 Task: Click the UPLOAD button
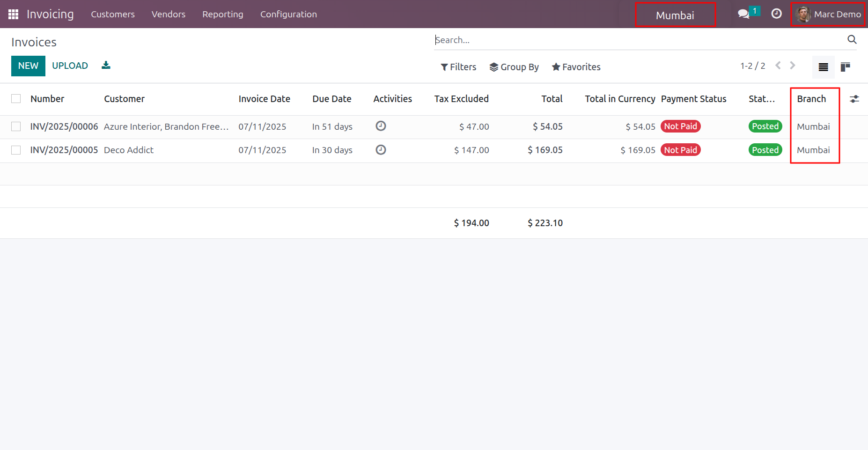pyautogui.click(x=70, y=66)
